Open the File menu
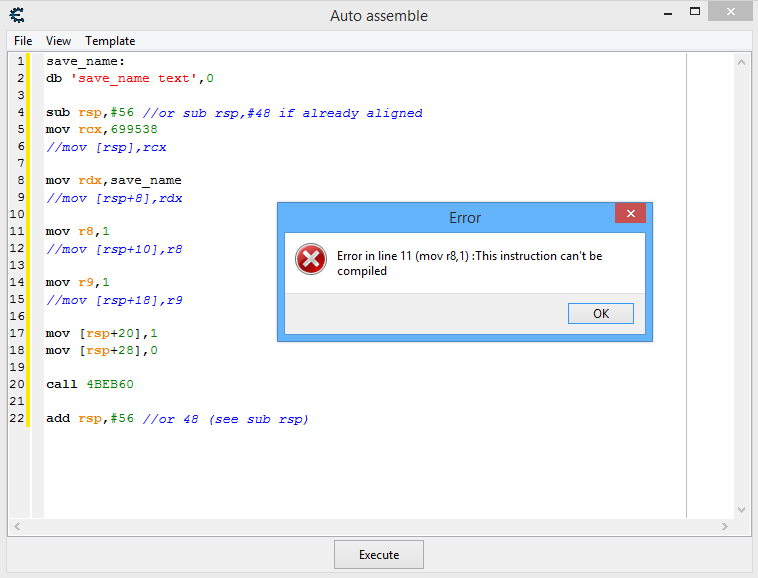This screenshot has height=578, width=758. point(23,41)
